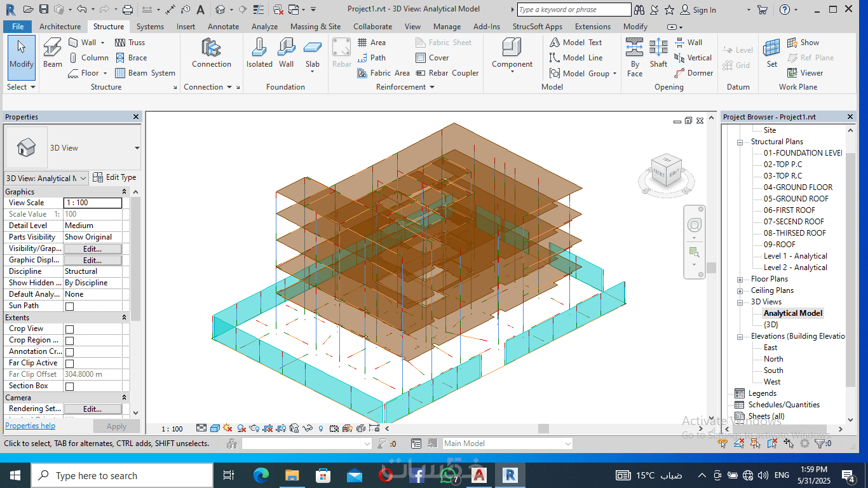
Task: Expand the Select panel dropdown
Action: click(22, 87)
